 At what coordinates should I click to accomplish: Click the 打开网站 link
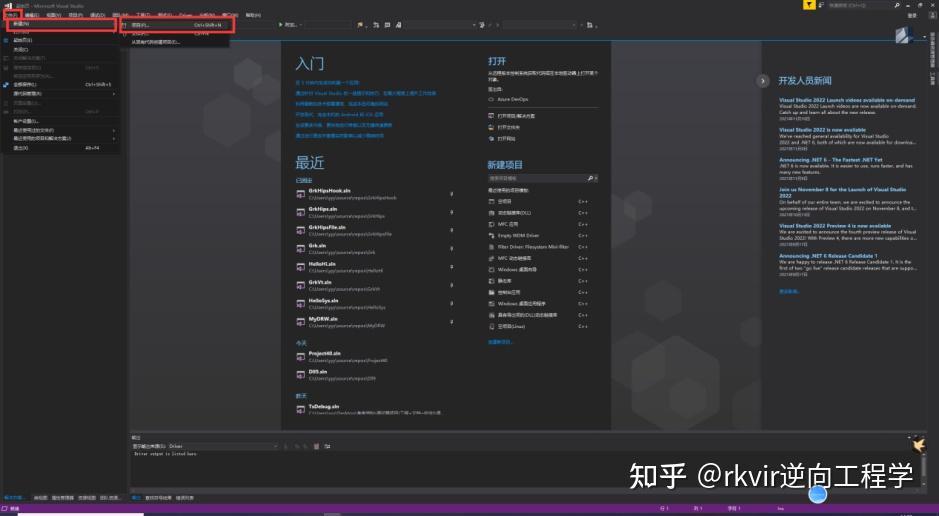click(506, 138)
